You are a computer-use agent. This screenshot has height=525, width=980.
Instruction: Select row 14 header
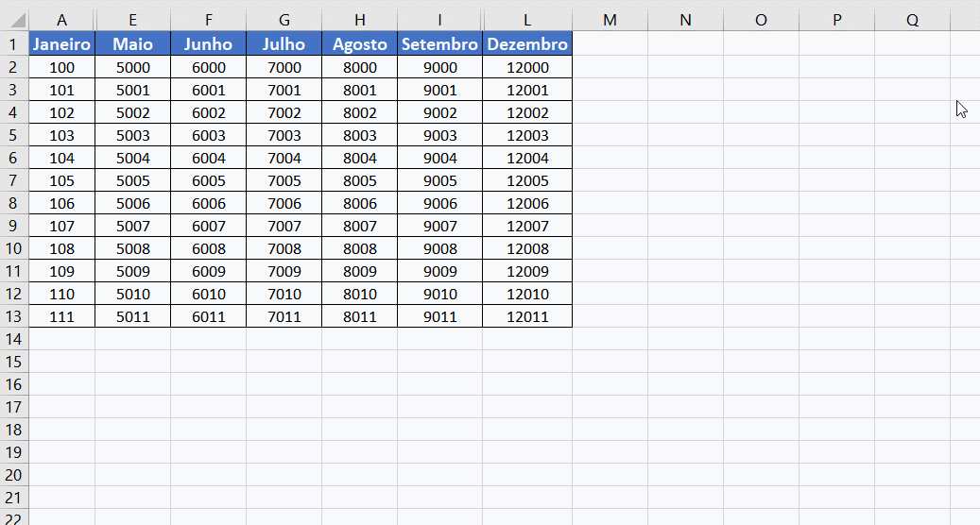(13, 339)
